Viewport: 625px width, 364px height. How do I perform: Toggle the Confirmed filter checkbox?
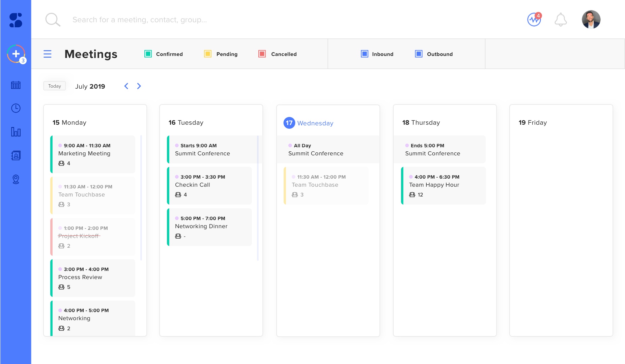[148, 54]
